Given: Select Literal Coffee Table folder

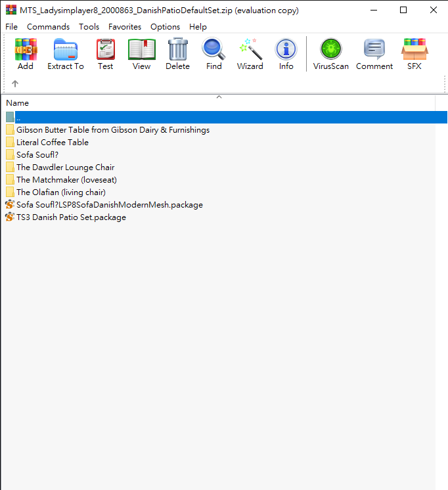Looking at the screenshot, I should point(52,143).
